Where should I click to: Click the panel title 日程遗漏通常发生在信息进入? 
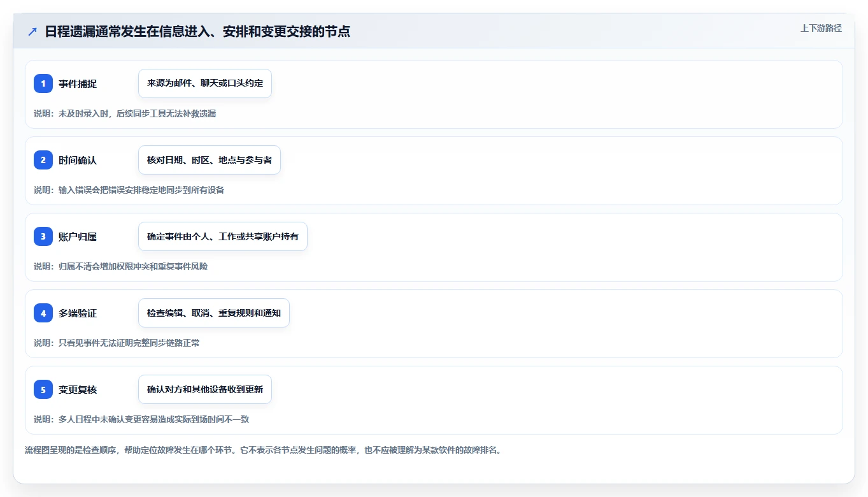coord(197,31)
